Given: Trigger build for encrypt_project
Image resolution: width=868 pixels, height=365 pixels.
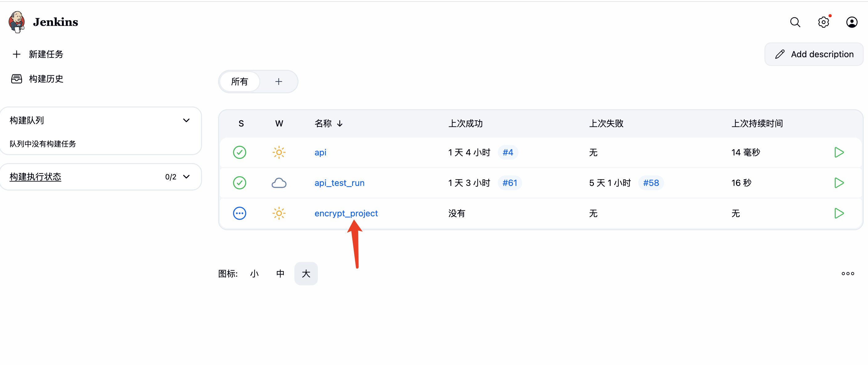Looking at the screenshot, I should click(839, 213).
